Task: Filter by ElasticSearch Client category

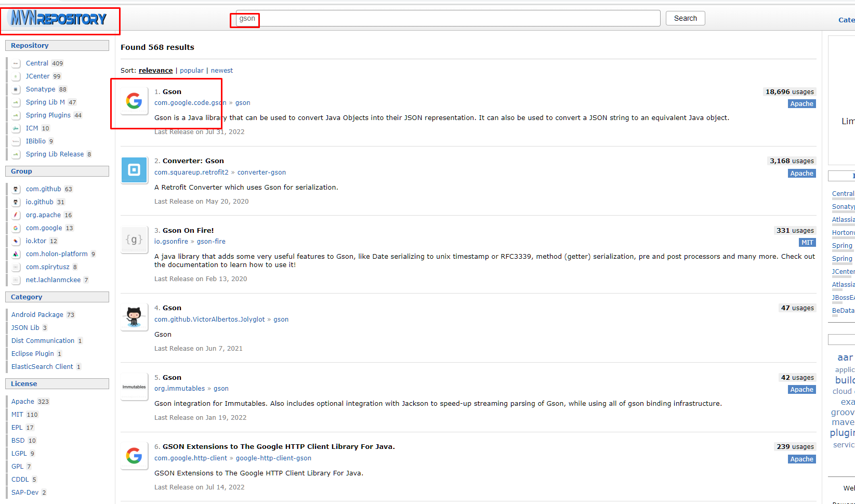Action: click(42, 367)
